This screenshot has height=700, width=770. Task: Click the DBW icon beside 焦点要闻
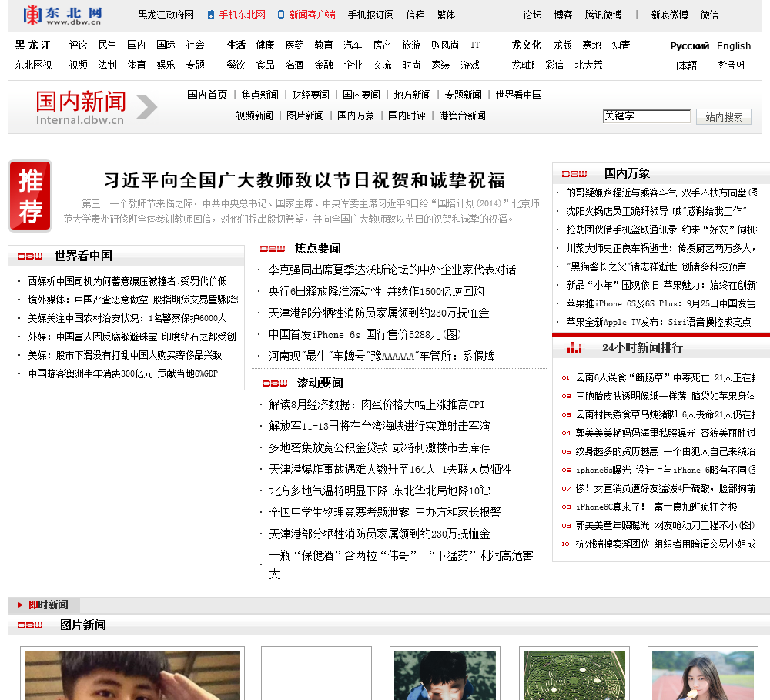coord(273,249)
